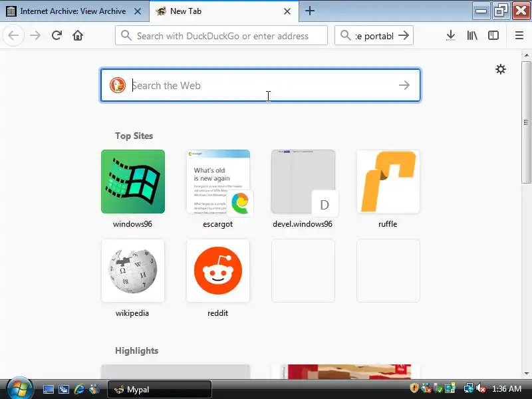
Task: Close the New Tab tab
Action: click(287, 11)
